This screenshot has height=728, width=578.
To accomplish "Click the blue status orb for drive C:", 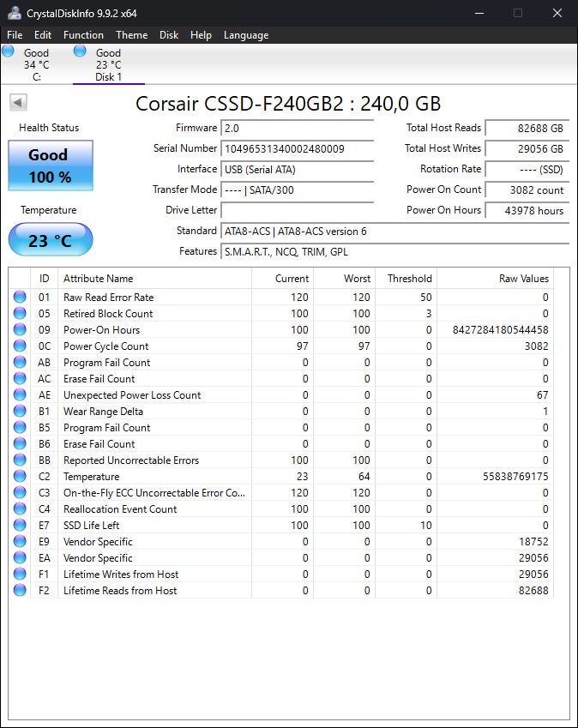I will pos(9,51).
